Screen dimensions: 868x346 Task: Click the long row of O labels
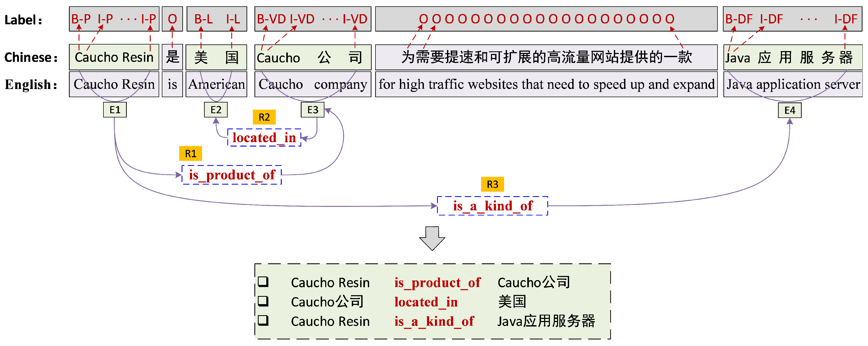pyautogui.click(x=546, y=19)
